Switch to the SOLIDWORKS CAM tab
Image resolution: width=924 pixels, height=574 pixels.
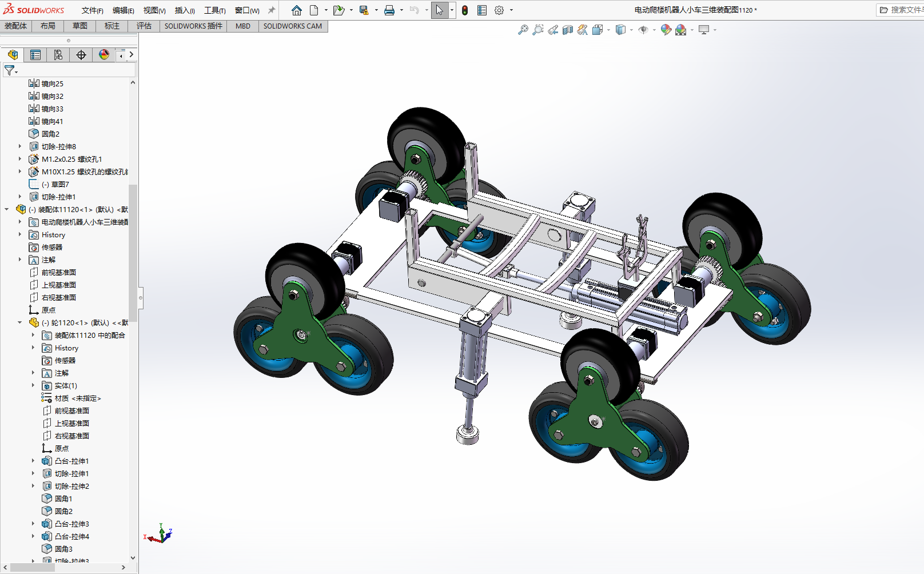pyautogui.click(x=293, y=26)
